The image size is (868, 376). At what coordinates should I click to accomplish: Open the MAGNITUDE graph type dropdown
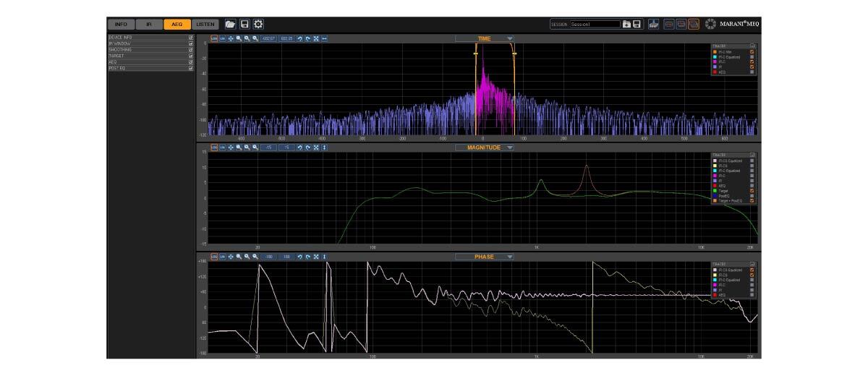(509, 148)
